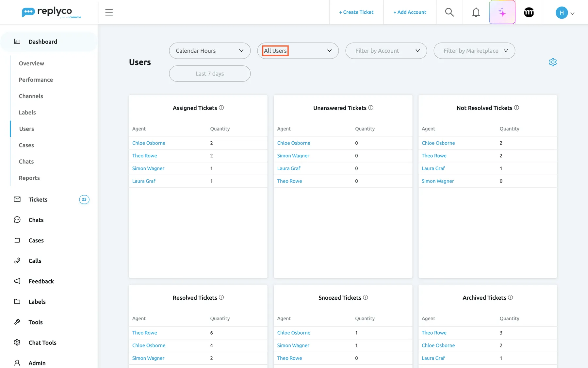This screenshot has height=368, width=588.
Task: Click Snoozed Tickets info icon
Action: tap(366, 297)
